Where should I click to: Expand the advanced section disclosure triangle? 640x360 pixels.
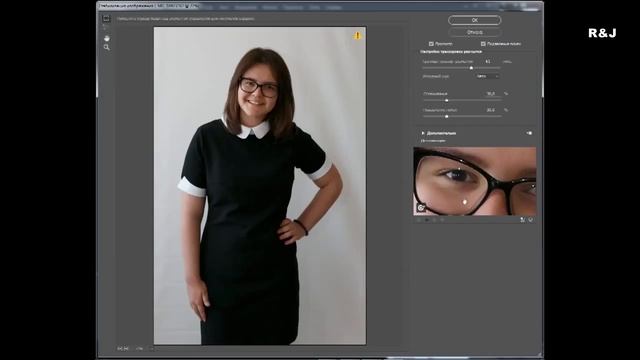click(x=423, y=133)
